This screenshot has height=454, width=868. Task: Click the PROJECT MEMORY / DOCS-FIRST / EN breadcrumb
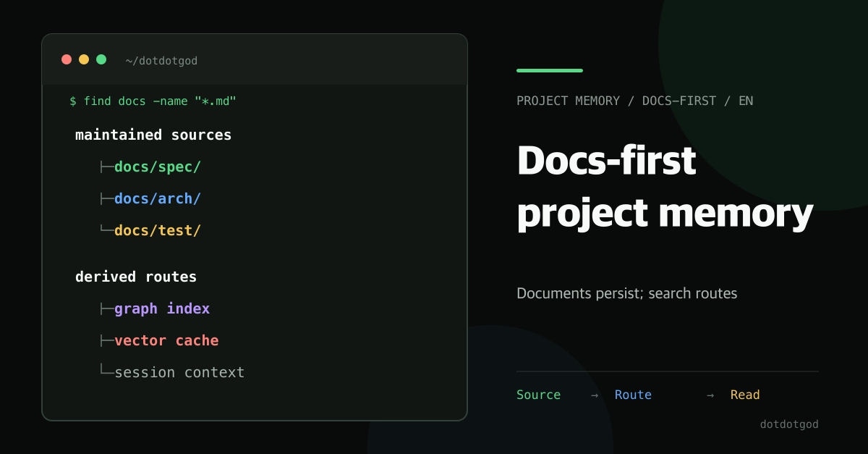pos(635,101)
